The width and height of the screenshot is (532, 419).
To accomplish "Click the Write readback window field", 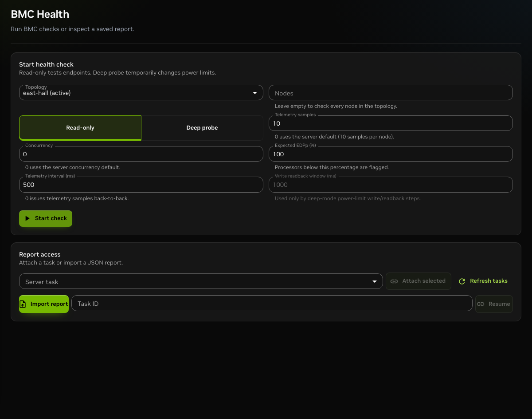I will [391, 185].
